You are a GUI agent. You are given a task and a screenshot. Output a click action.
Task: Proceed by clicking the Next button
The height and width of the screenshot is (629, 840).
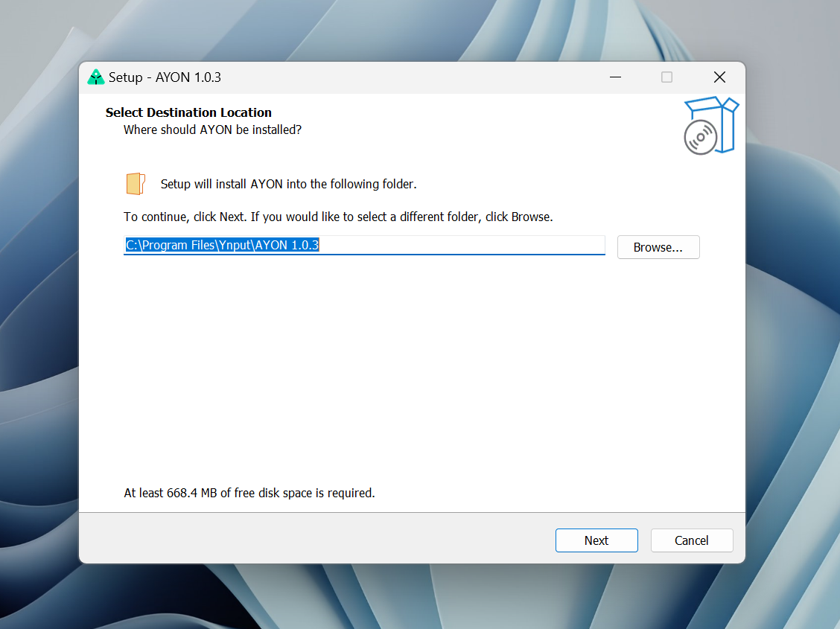pyautogui.click(x=596, y=540)
